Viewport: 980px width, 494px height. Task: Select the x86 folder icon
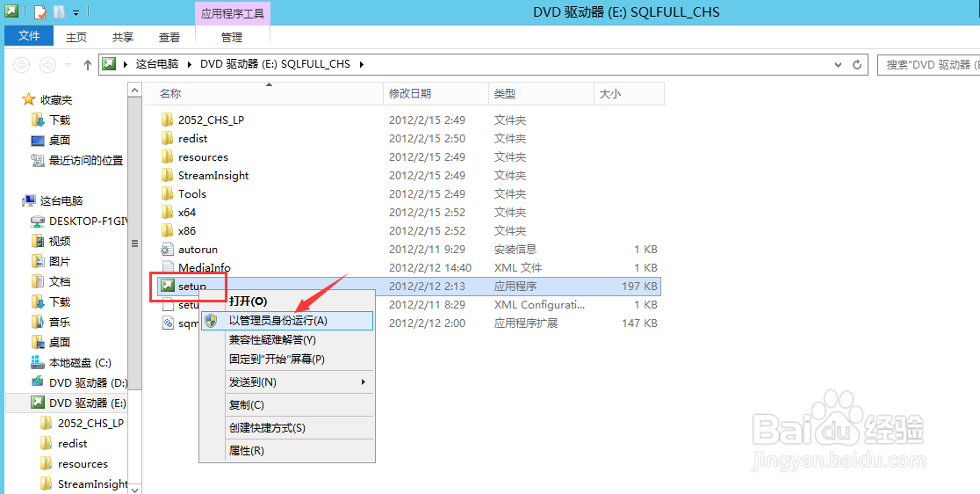coord(167,231)
